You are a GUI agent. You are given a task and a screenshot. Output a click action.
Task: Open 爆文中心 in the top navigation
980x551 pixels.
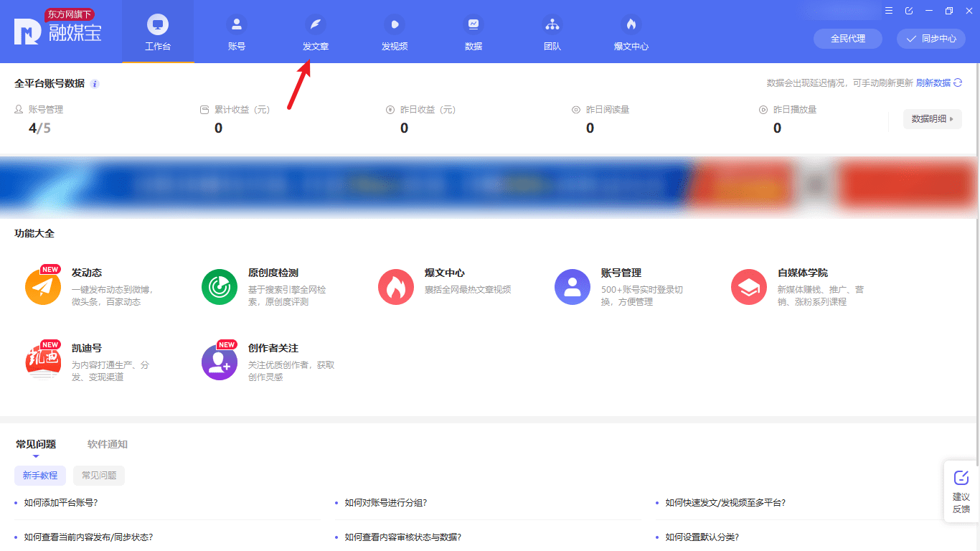[x=631, y=32]
